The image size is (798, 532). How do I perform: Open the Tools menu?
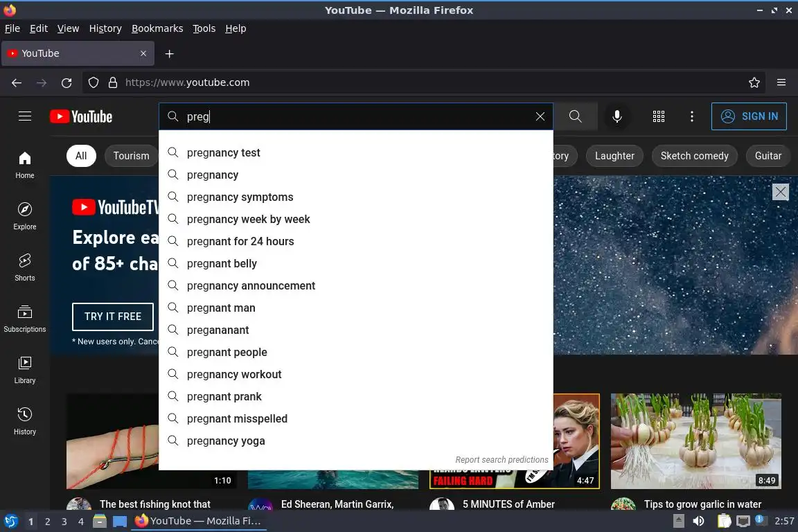click(204, 28)
